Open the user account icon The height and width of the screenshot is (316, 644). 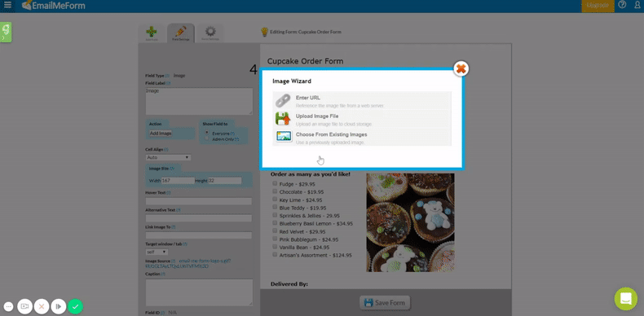tap(637, 5)
